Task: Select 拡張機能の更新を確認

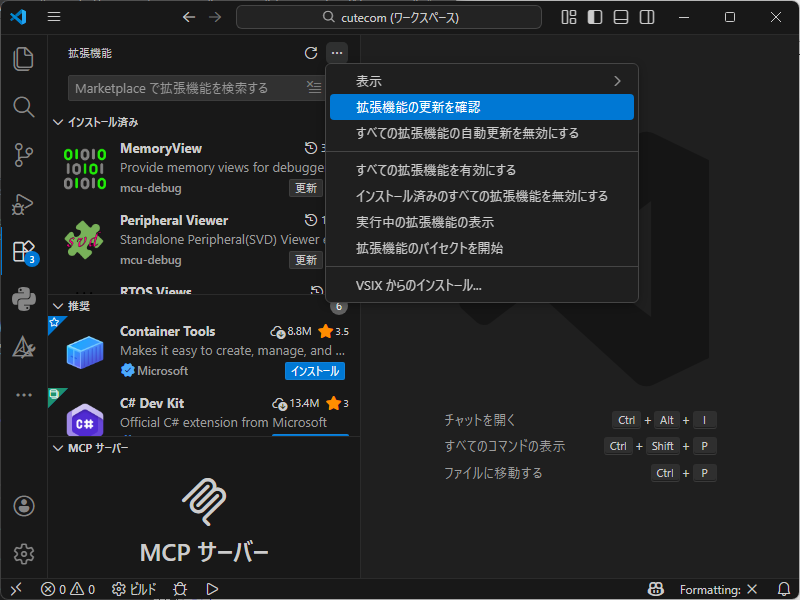Action: (482, 107)
